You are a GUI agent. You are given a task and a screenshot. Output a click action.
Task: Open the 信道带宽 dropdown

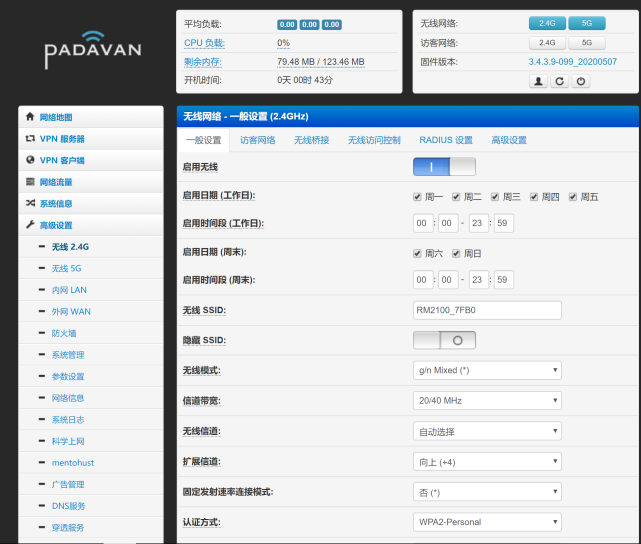pyautogui.click(x=487, y=401)
